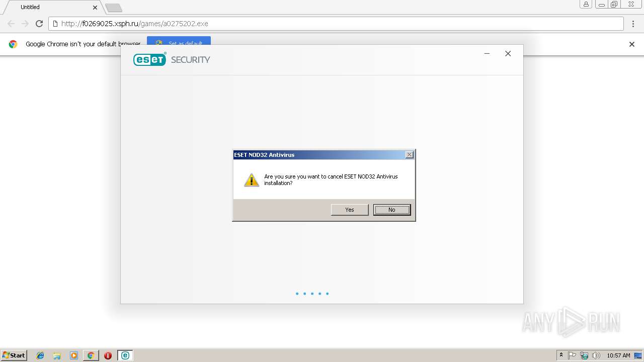
Task: Go forward in Chrome
Action: (25, 24)
